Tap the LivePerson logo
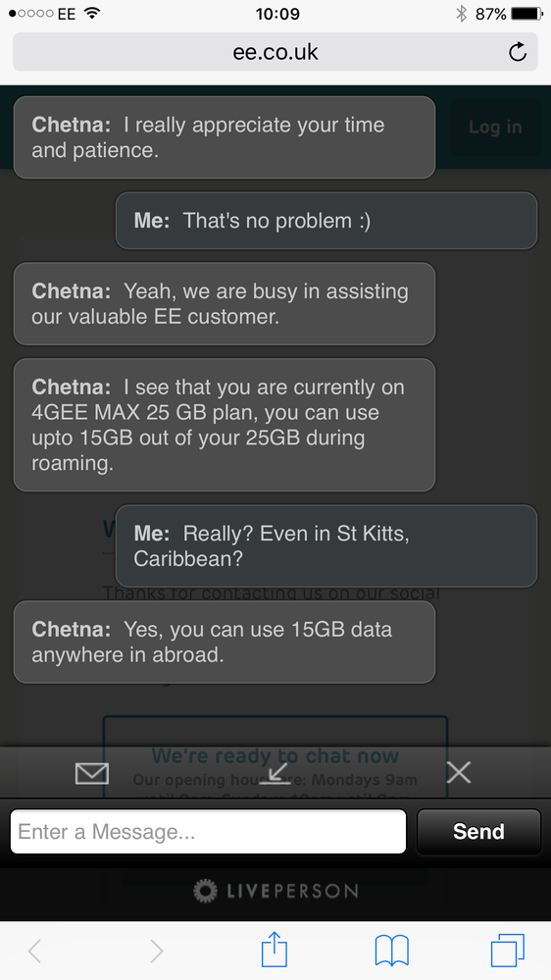Image resolution: width=551 pixels, height=980 pixels. click(x=275, y=890)
